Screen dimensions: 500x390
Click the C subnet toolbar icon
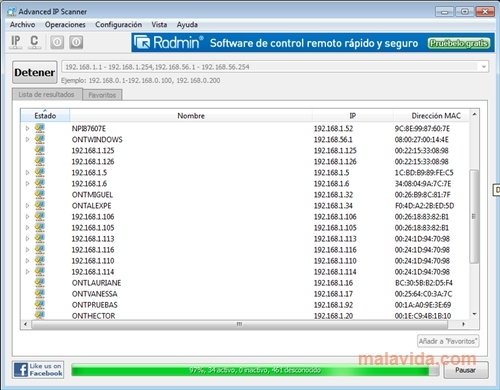[x=34, y=42]
